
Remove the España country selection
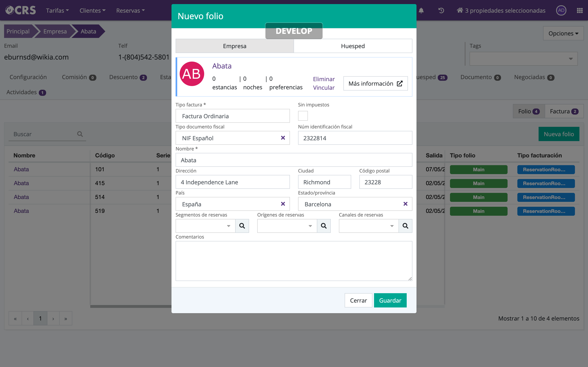click(283, 204)
